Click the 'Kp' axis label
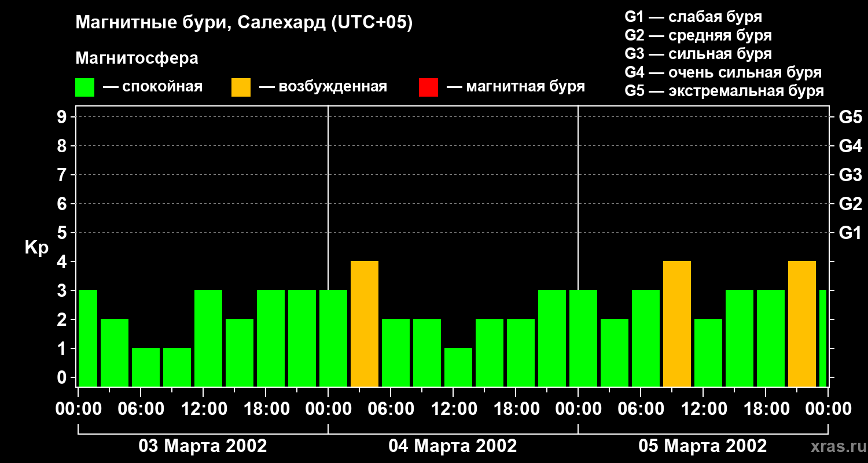The width and height of the screenshot is (868, 463). click(36, 248)
